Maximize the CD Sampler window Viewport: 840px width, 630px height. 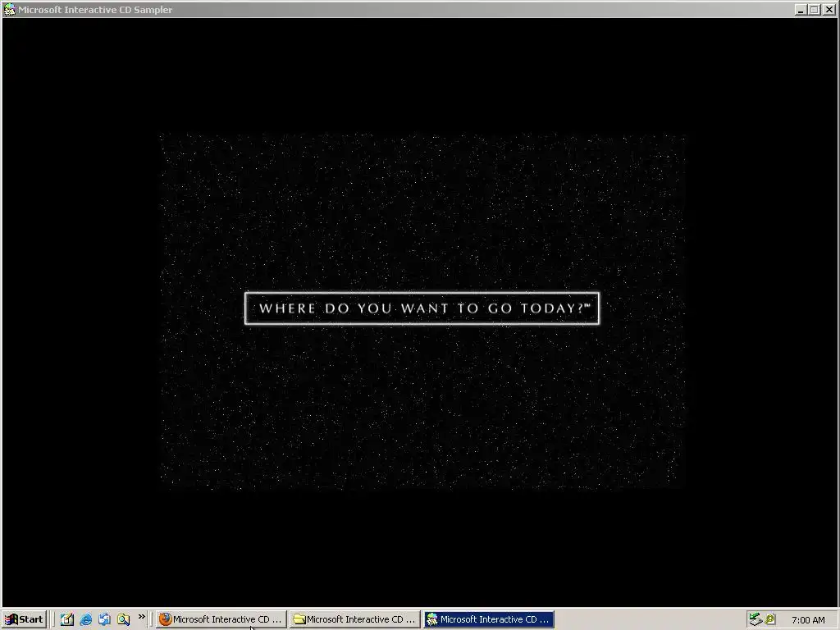point(815,10)
